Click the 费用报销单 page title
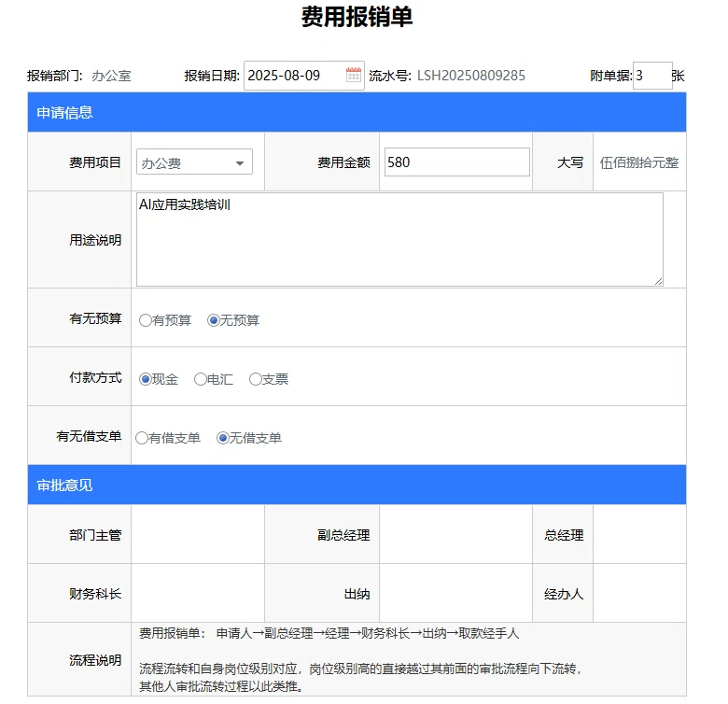The image size is (728, 704). (x=357, y=17)
